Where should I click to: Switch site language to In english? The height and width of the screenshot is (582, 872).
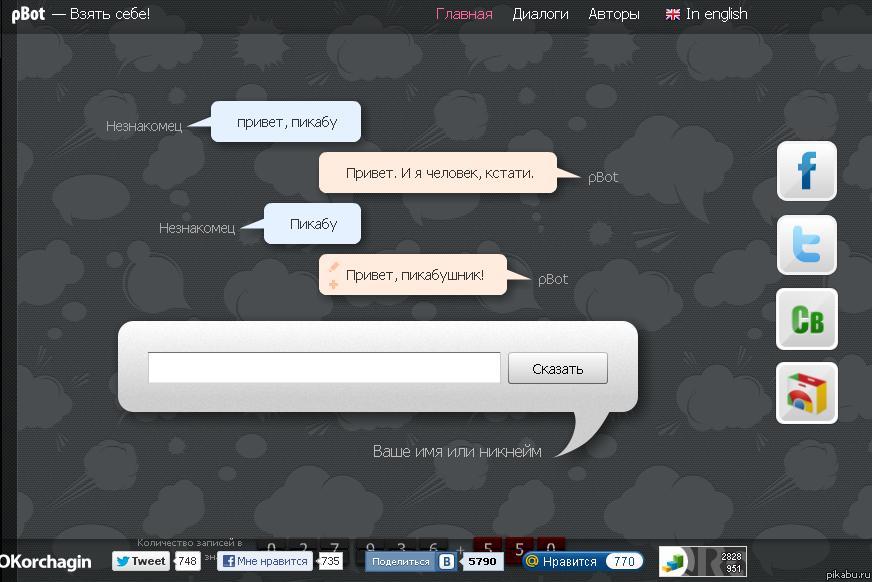[x=716, y=14]
